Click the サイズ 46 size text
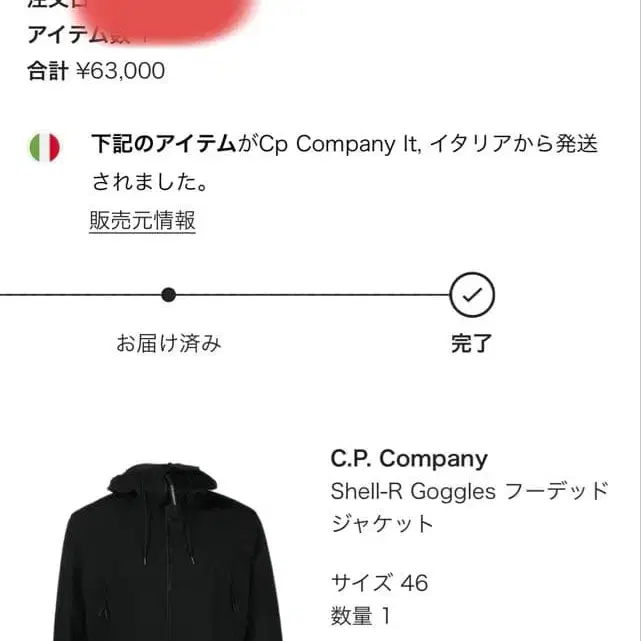Image resolution: width=641 pixels, height=641 pixels. point(379,583)
